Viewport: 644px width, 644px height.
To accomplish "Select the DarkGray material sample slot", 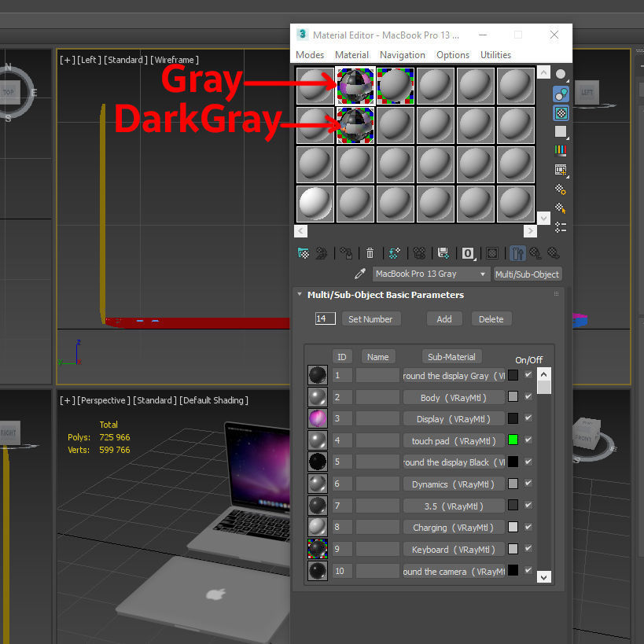I will tap(355, 125).
